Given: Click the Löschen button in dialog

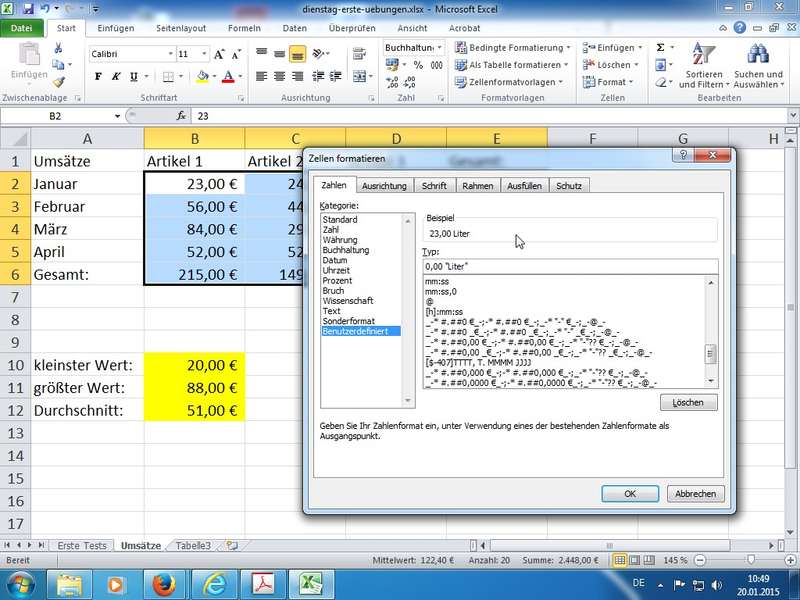Looking at the screenshot, I should click(688, 403).
